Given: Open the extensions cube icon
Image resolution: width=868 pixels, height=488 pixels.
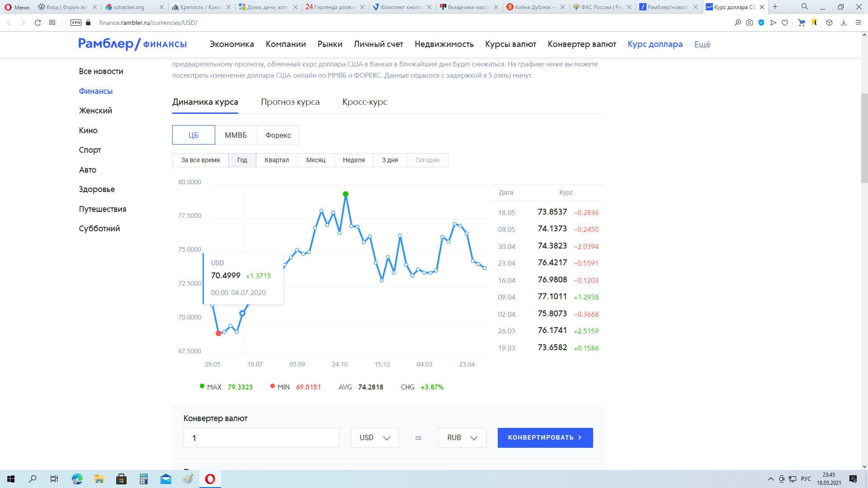Looking at the screenshot, I should pos(829,23).
